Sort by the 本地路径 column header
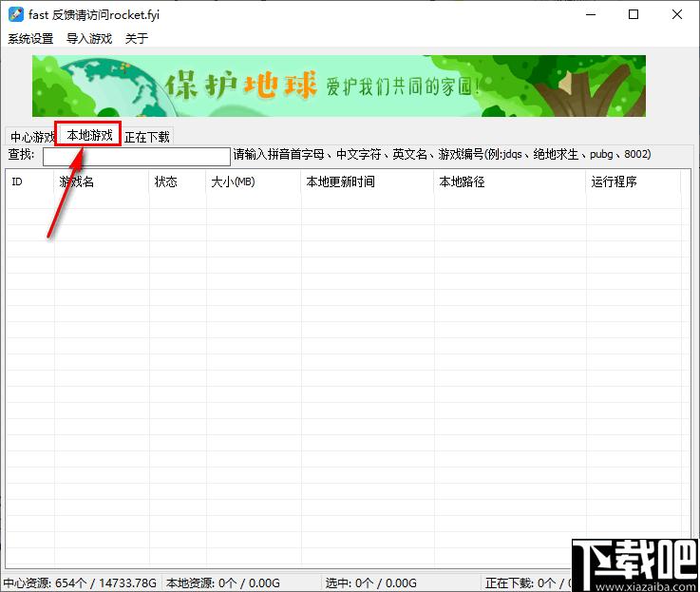 (509, 181)
